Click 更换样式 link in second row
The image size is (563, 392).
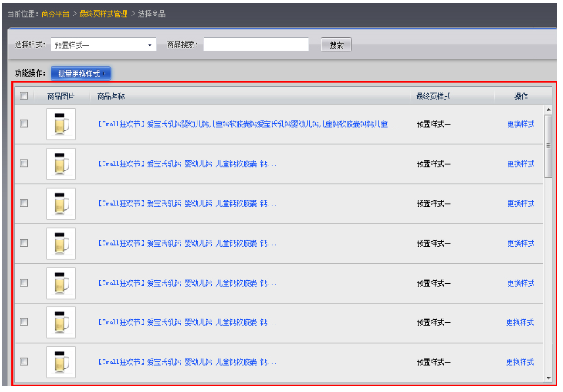(521, 164)
